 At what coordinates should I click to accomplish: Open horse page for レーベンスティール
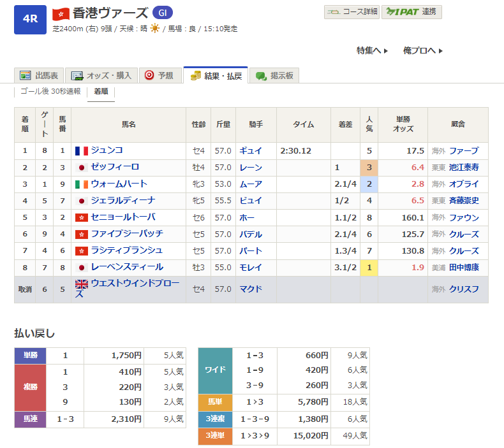(x=127, y=267)
